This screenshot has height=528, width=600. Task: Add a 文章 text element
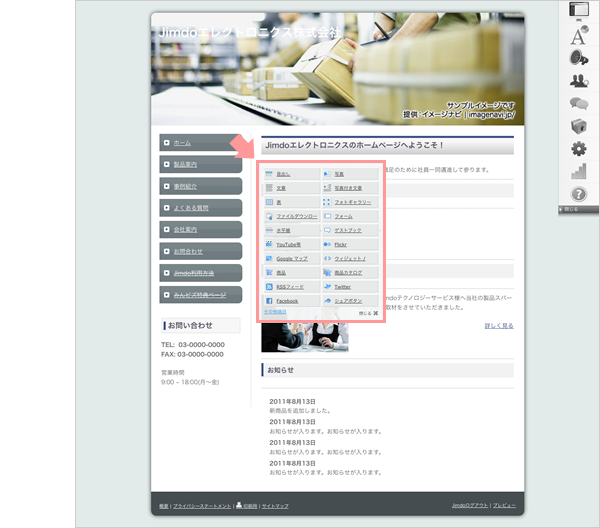[292, 188]
